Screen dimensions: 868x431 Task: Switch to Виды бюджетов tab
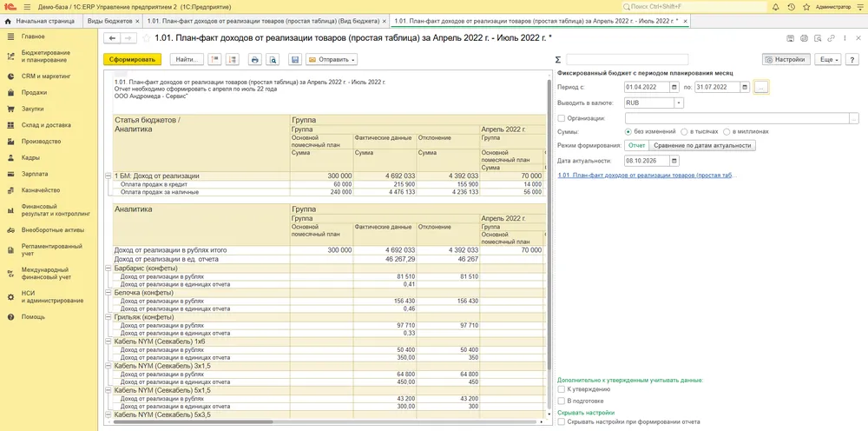tap(109, 21)
